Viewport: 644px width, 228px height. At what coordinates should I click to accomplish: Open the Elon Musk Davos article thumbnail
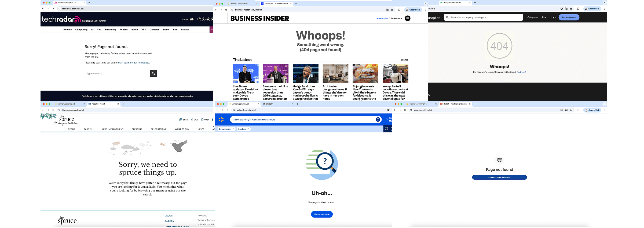[x=246, y=74]
